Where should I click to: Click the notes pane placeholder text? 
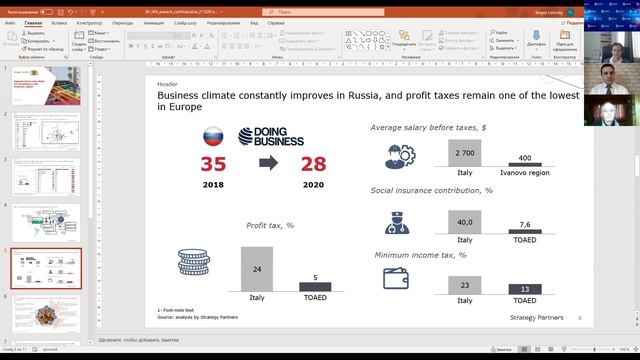coord(139,340)
